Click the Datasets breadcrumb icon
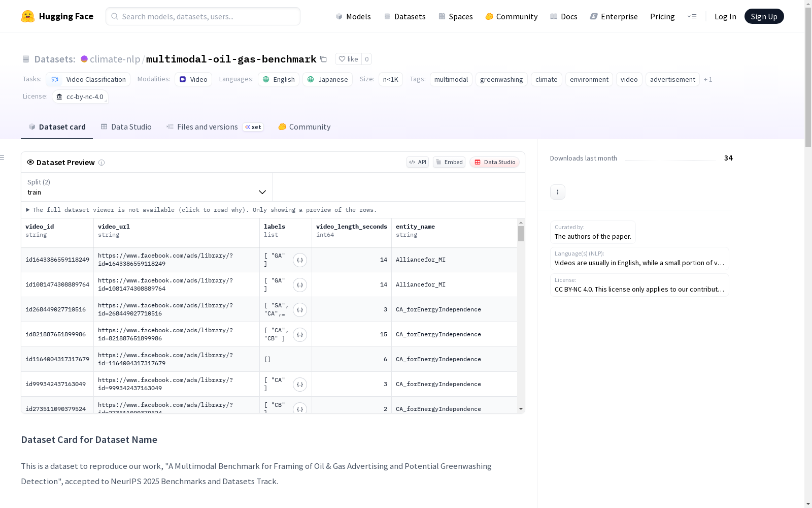Screen dimensions: 812x508 (26, 59)
